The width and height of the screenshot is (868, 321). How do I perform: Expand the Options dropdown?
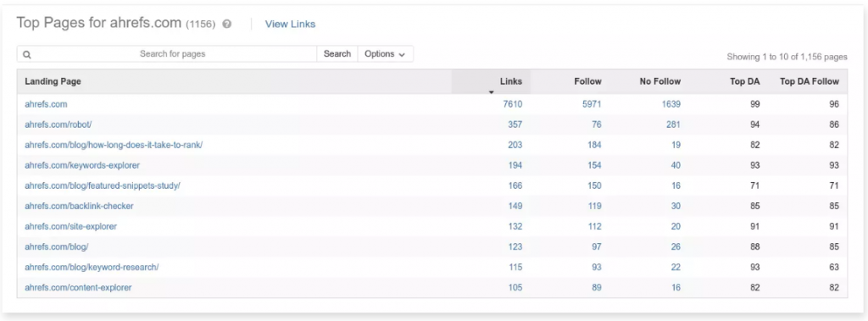[386, 53]
